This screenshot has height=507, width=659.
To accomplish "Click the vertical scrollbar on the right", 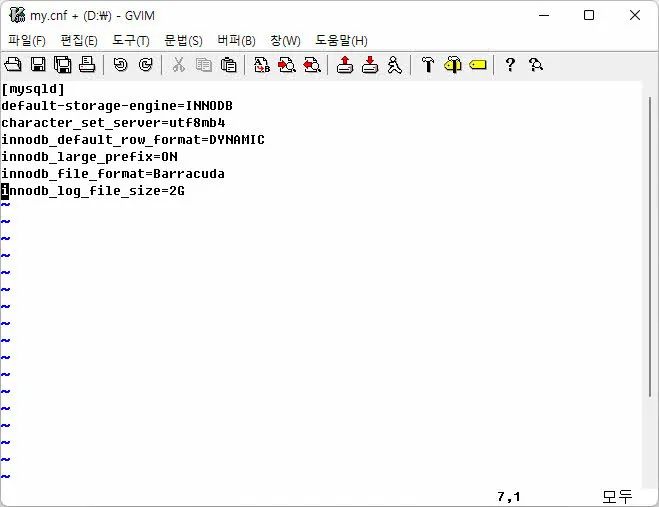I will (x=650, y=280).
